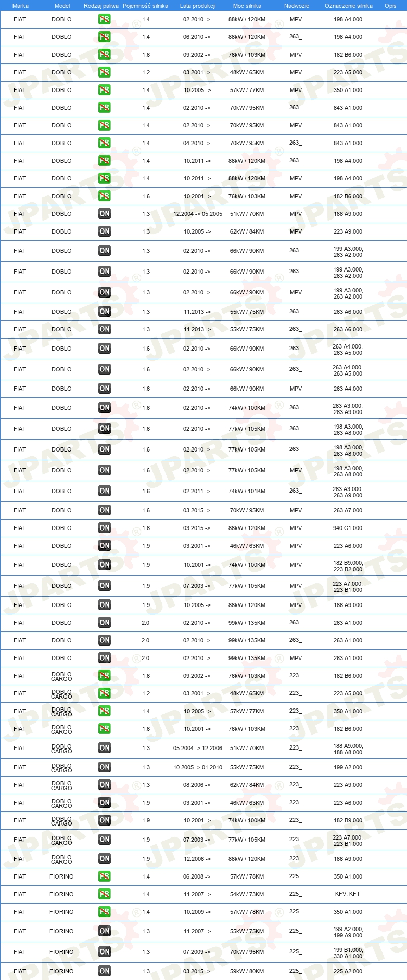Select engine codes 199 A2.000, 199 A9.000
Screen dimensions: 407x980
tap(348, 931)
